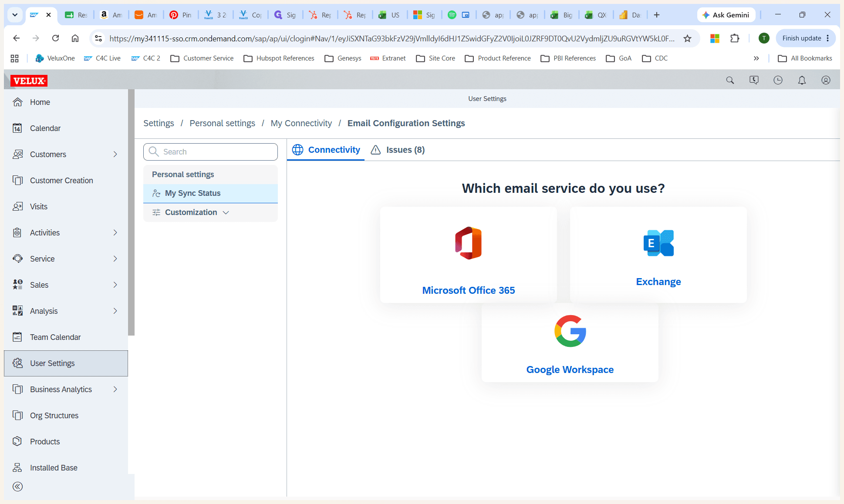The width and height of the screenshot is (844, 504).
Task: Go to Personal settings breadcrumb
Action: pos(223,123)
